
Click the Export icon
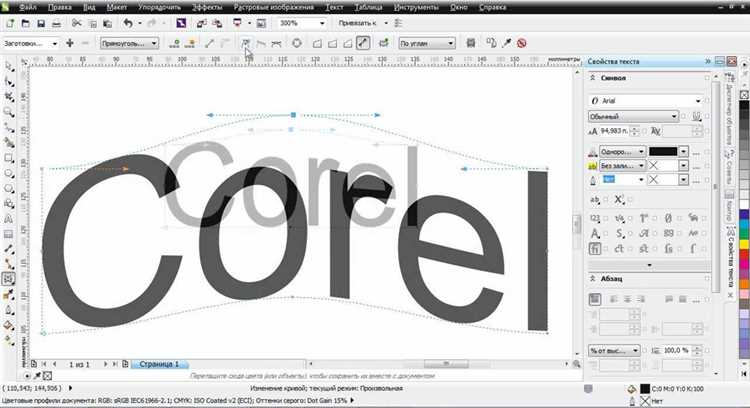pos(217,23)
